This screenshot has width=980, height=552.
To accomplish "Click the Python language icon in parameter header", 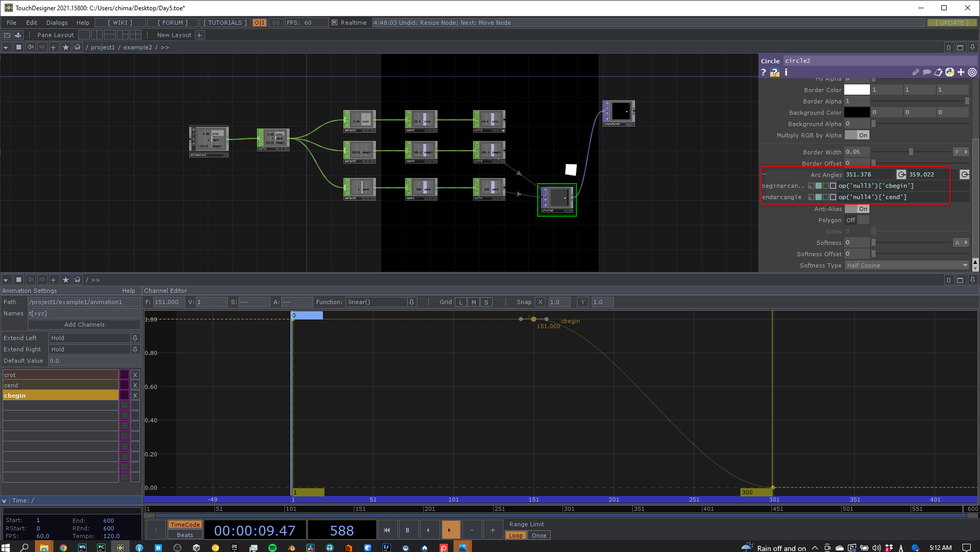I will click(950, 73).
